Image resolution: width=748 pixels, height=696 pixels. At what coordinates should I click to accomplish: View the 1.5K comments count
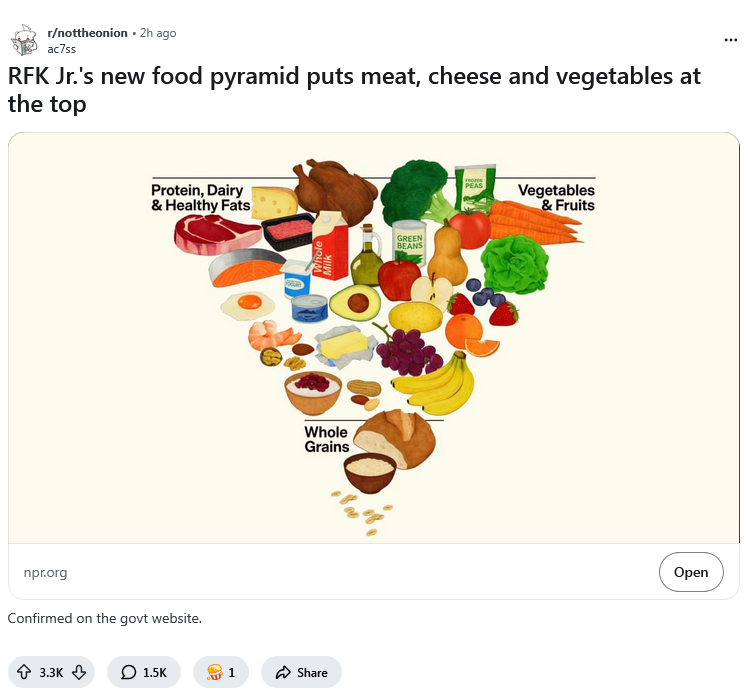(x=154, y=672)
